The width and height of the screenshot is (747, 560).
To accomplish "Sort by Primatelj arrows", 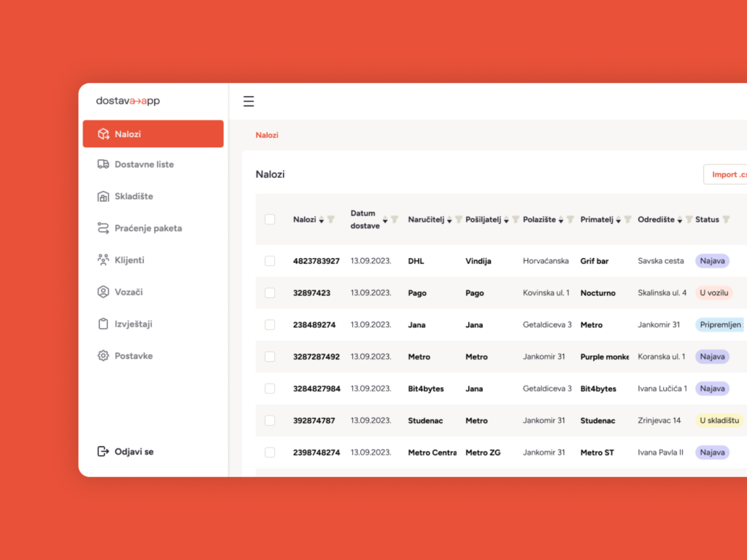I will 619,219.
